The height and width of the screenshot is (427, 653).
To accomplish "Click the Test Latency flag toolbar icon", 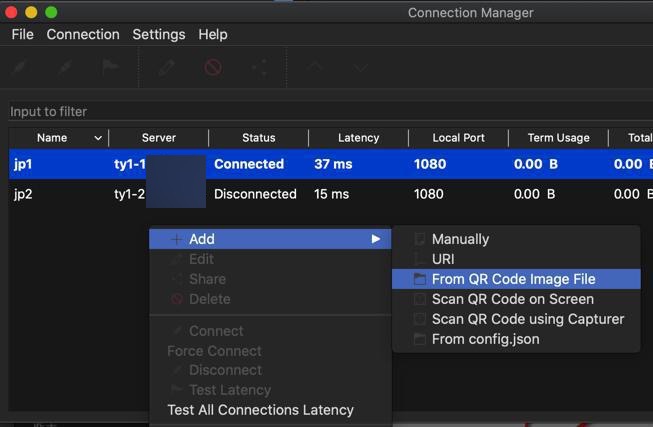I will click(x=110, y=67).
